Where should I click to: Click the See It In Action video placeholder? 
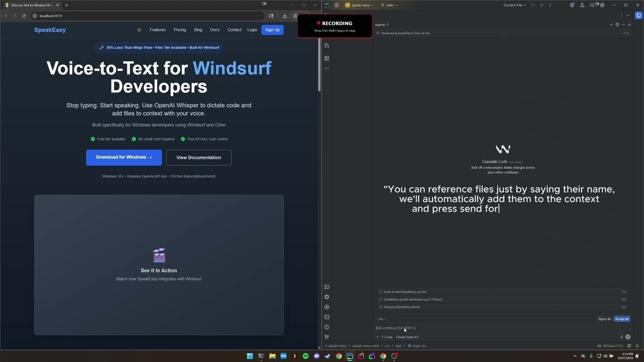point(159,265)
